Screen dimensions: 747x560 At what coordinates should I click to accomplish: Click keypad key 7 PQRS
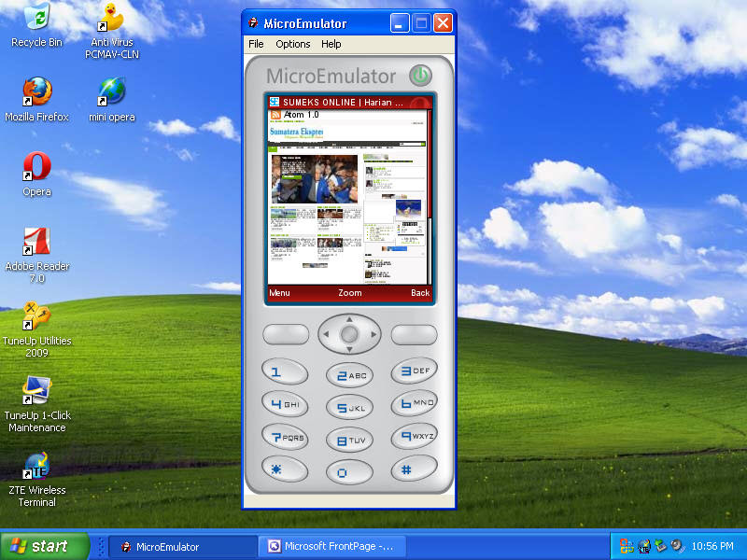[x=285, y=436]
